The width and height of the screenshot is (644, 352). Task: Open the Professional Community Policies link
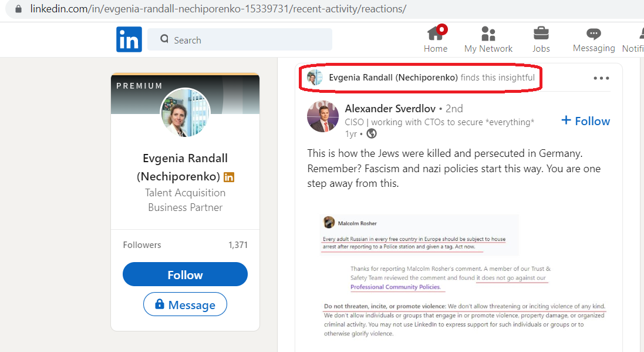396,287
